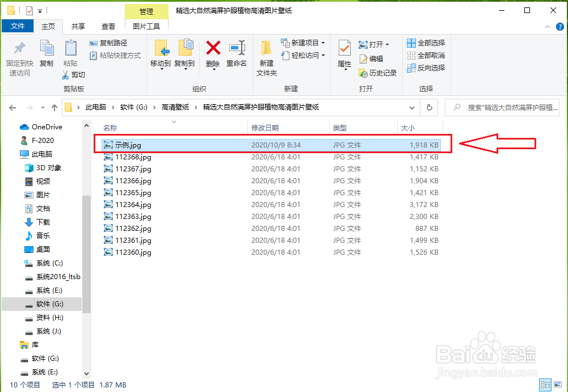The image size is (568, 392).
Task: Invert selection with 反向选择
Action: click(426, 68)
